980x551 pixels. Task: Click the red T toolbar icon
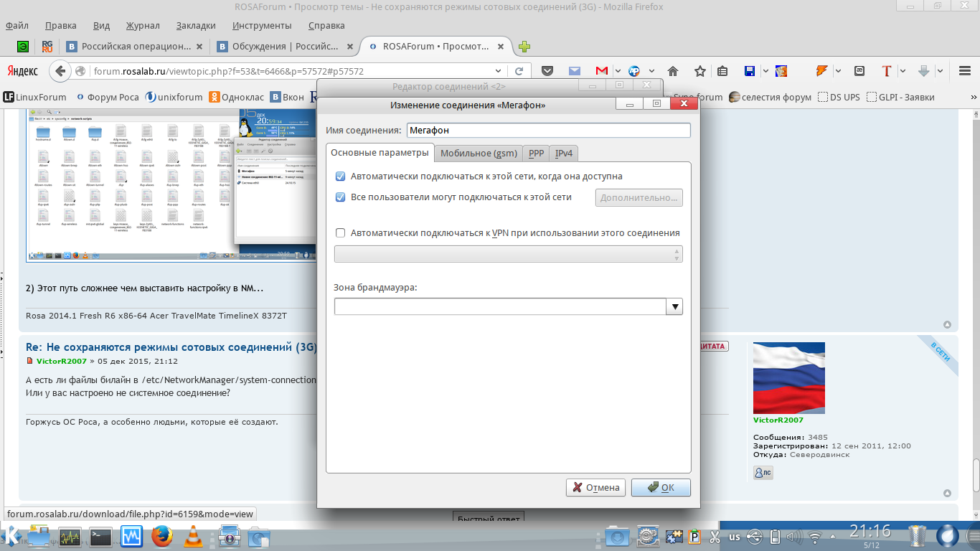pos(887,71)
